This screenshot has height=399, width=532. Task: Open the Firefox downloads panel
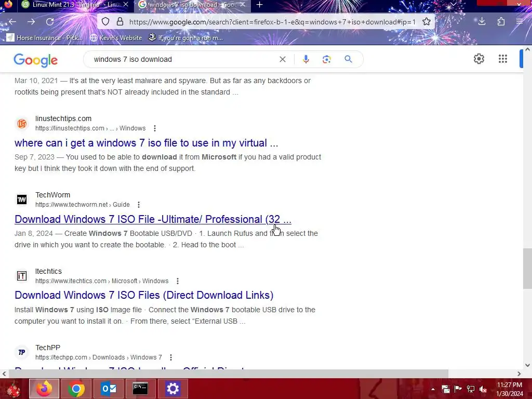(x=482, y=22)
